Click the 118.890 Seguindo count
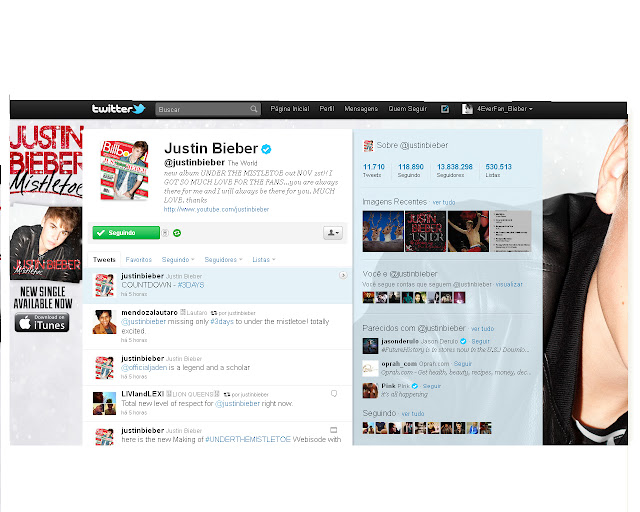 (411, 170)
